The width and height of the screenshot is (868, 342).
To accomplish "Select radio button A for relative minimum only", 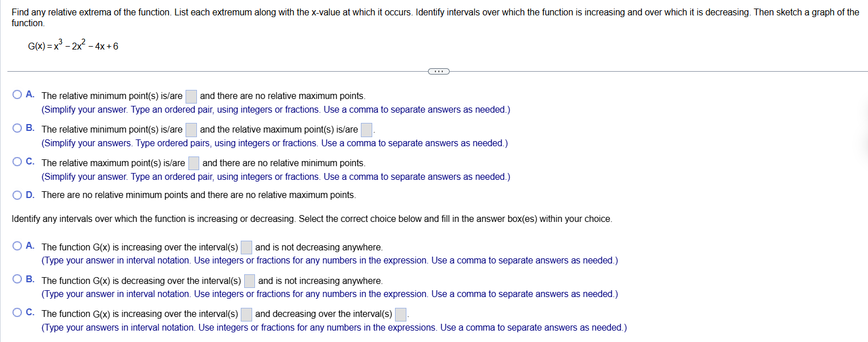I will (17, 94).
